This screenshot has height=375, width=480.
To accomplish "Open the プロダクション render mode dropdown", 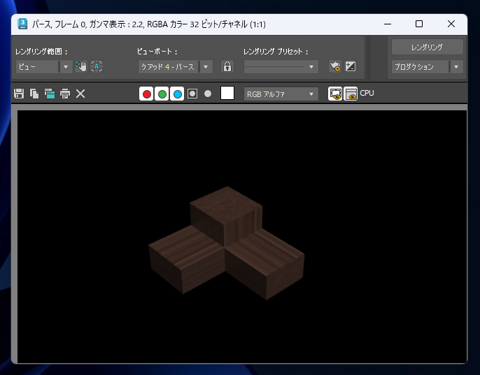I will (427, 67).
